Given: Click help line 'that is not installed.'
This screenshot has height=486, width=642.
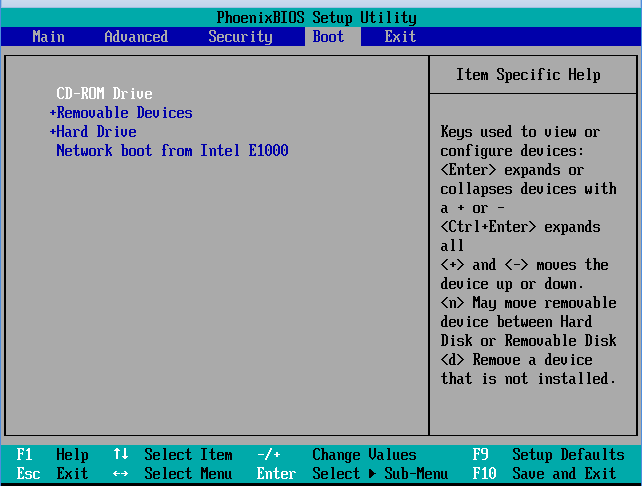Looking at the screenshot, I should (x=528, y=379).
